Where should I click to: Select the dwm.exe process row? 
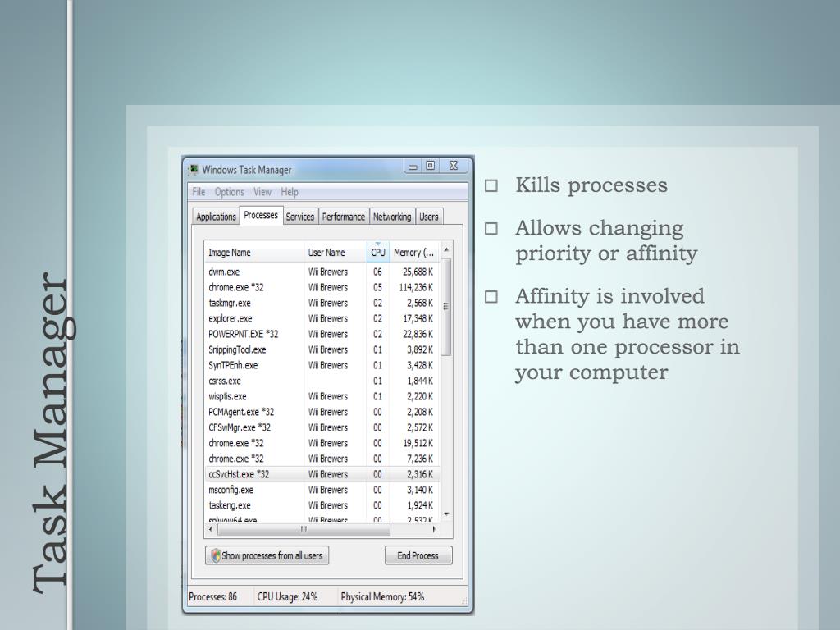tap(322, 272)
